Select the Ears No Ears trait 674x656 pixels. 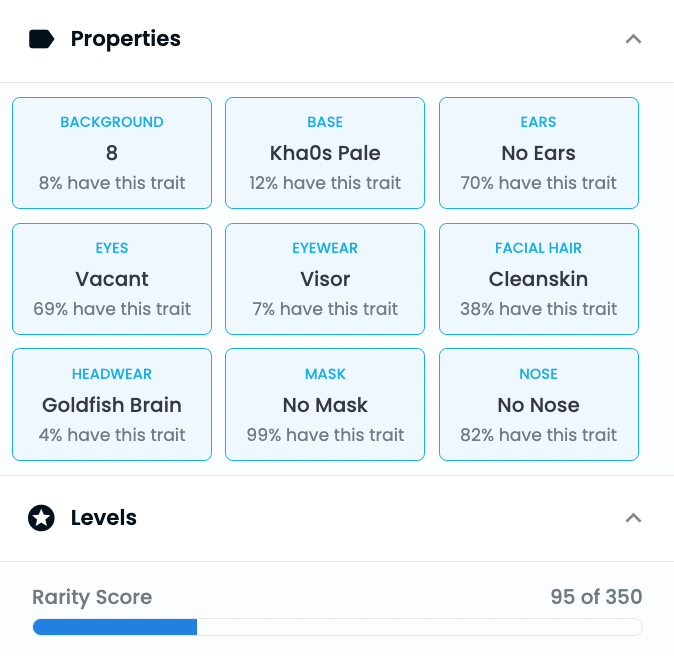[539, 153]
